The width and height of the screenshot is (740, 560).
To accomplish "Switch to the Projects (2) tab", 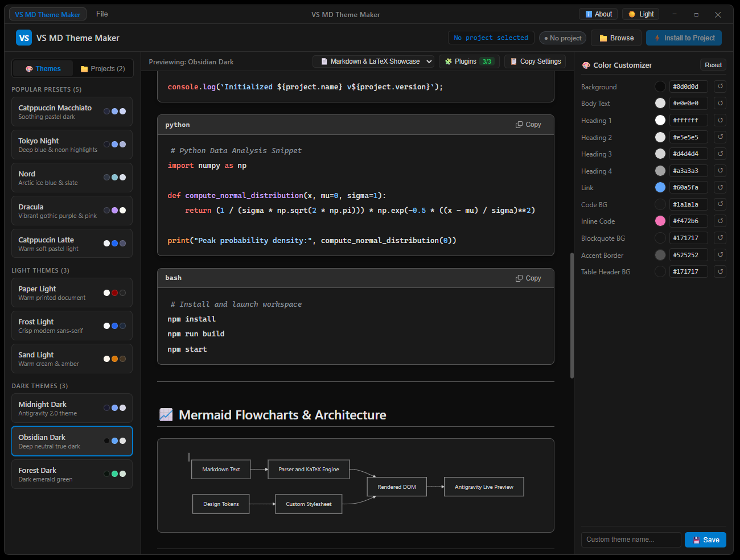I will [x=103, y=69].
